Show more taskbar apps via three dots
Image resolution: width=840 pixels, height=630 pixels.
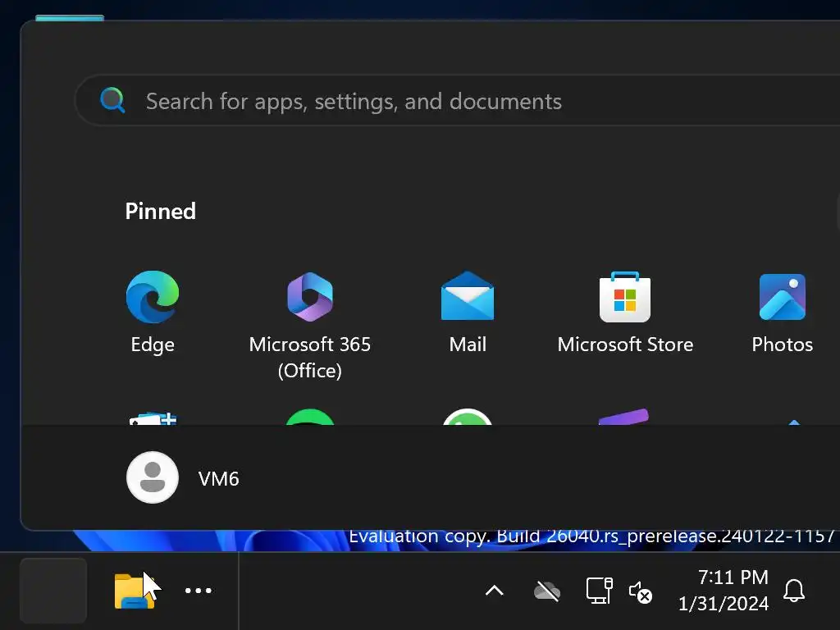199,591
